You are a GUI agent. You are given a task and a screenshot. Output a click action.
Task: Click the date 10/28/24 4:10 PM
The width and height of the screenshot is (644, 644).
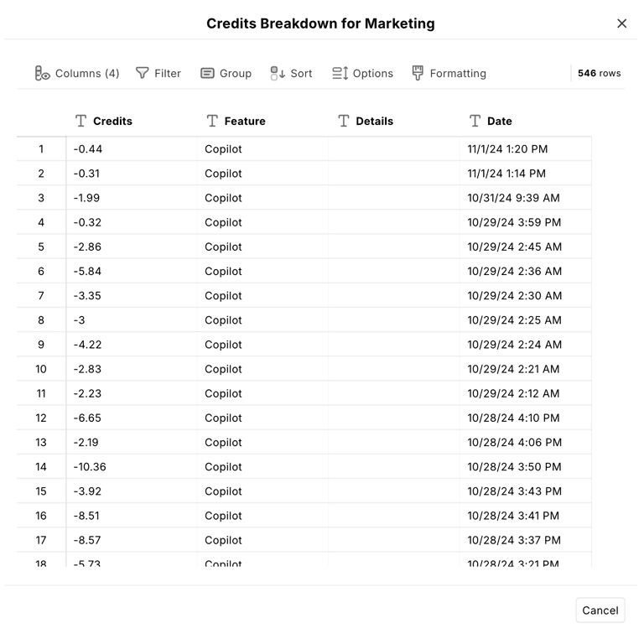tap(513, 418)
